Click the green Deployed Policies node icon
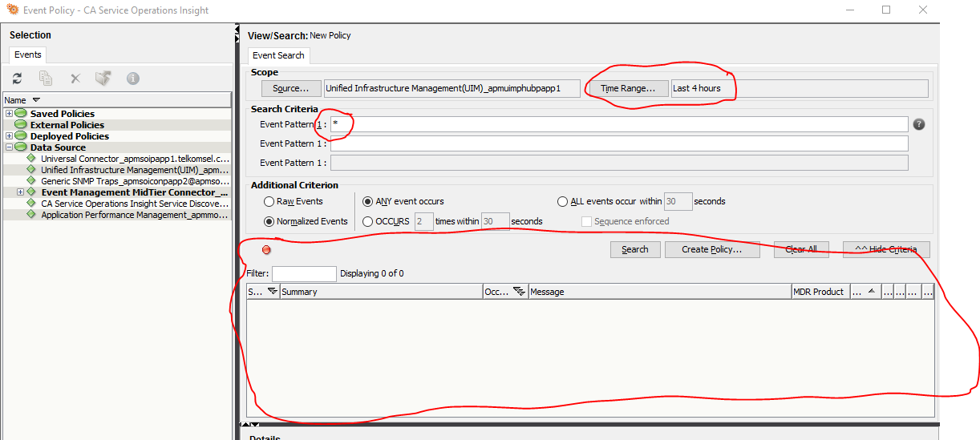Viewport: 980px width, 440px height. (x=21, y=135)
